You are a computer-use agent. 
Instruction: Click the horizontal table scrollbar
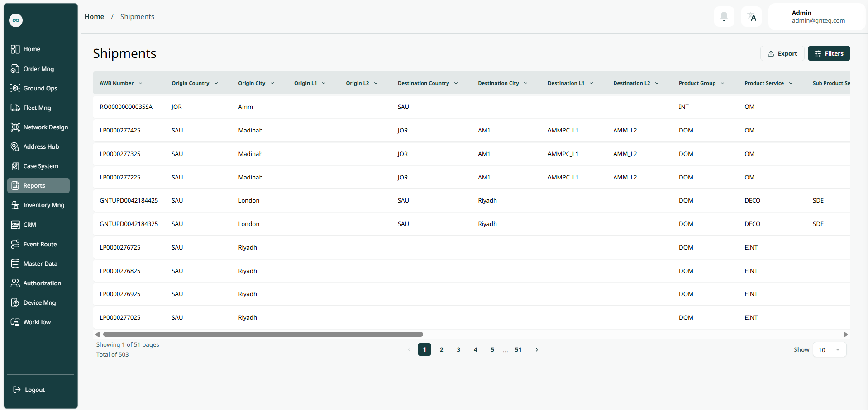262,335
